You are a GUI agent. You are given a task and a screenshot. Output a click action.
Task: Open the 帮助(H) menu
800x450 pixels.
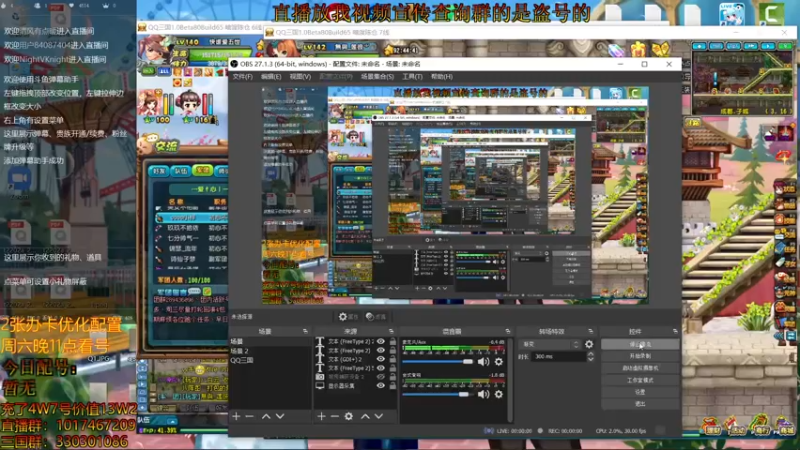[442, 77]
